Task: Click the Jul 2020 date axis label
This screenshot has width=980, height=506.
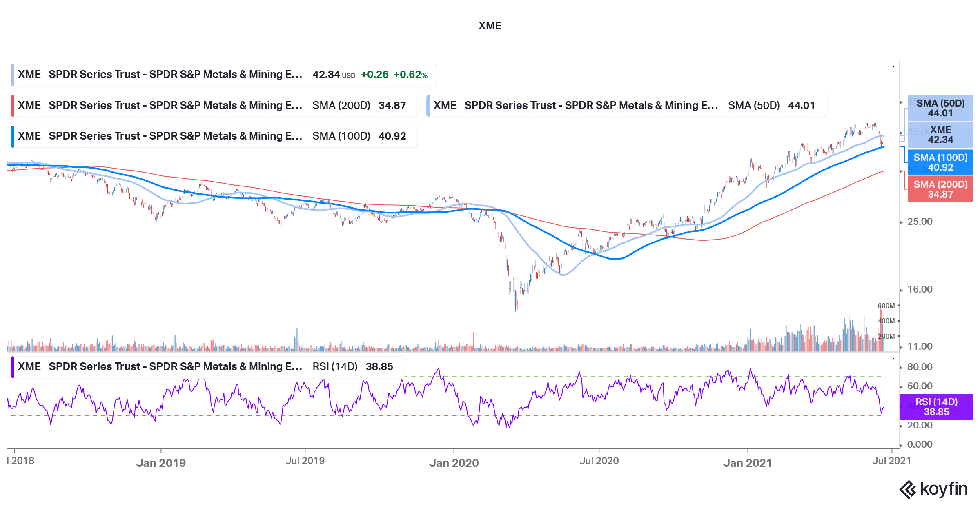Action: 599,461
